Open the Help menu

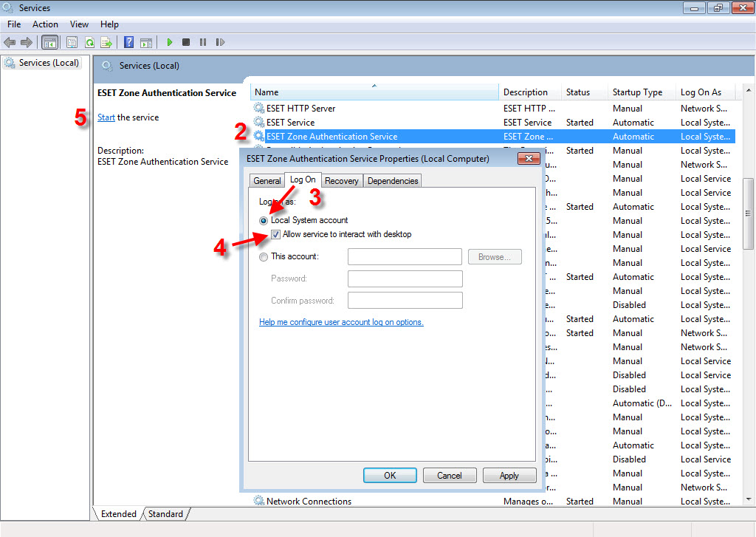coord(109,24)
